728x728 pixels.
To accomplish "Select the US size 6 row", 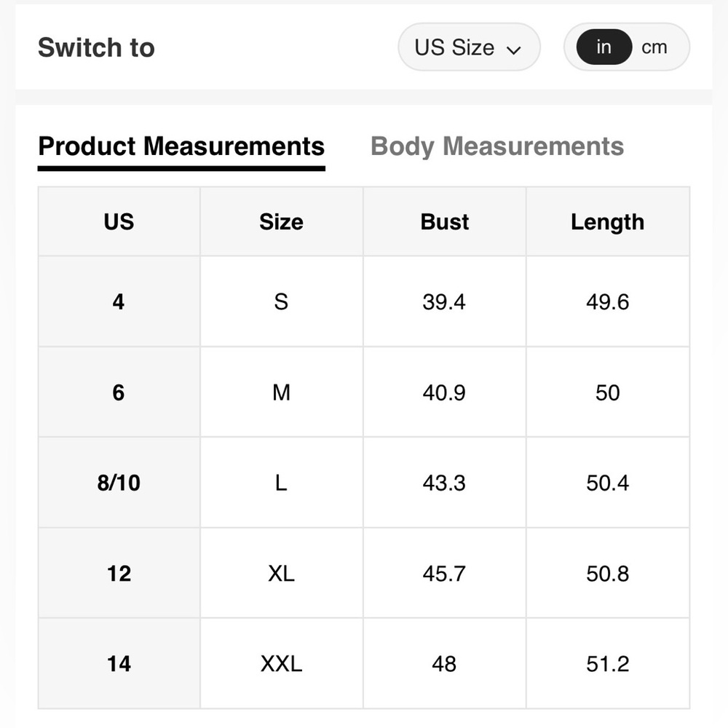I will tap(119, 392).
